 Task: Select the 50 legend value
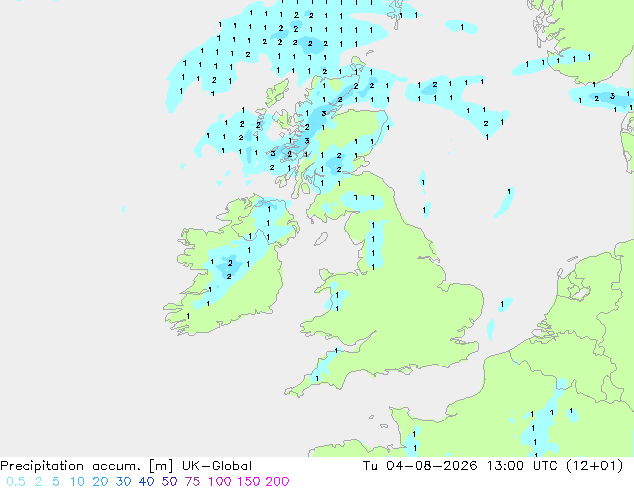pyautogui.click(x=169, y=482)
